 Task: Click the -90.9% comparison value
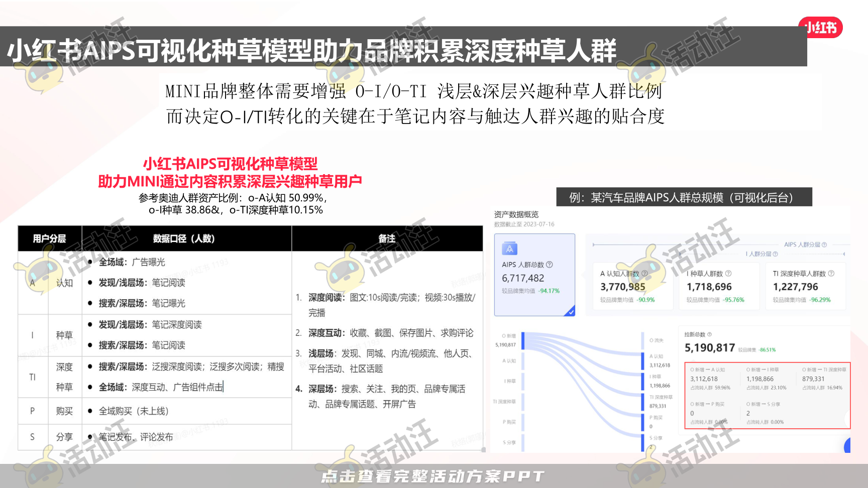pyautogui.click(x=645, y=300)
